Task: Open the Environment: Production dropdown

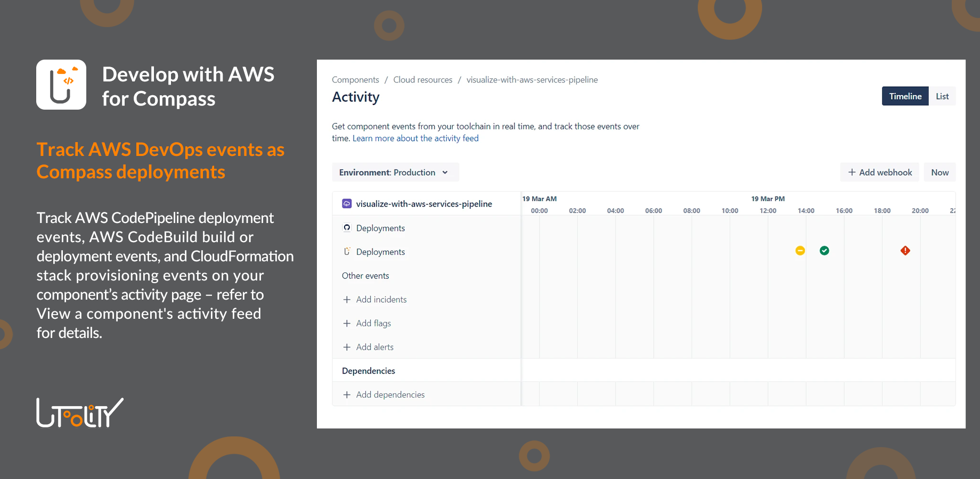Action: tap(395, 172)
